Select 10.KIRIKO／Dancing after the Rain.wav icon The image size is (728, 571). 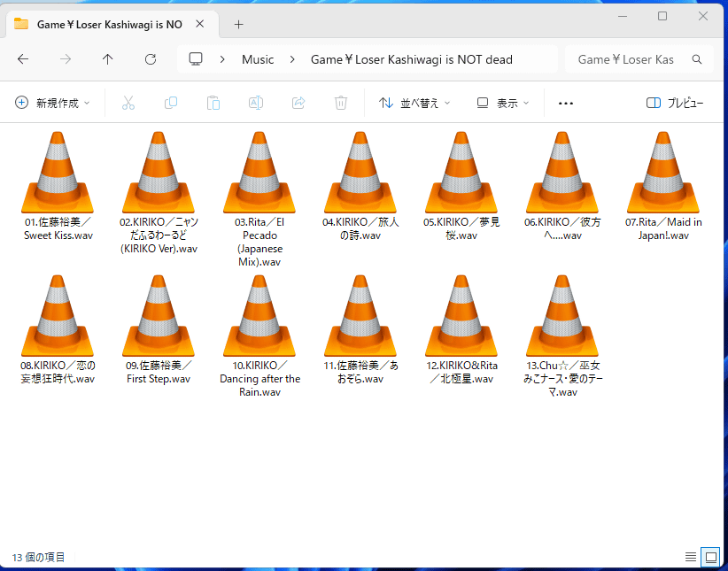point(259,316)
